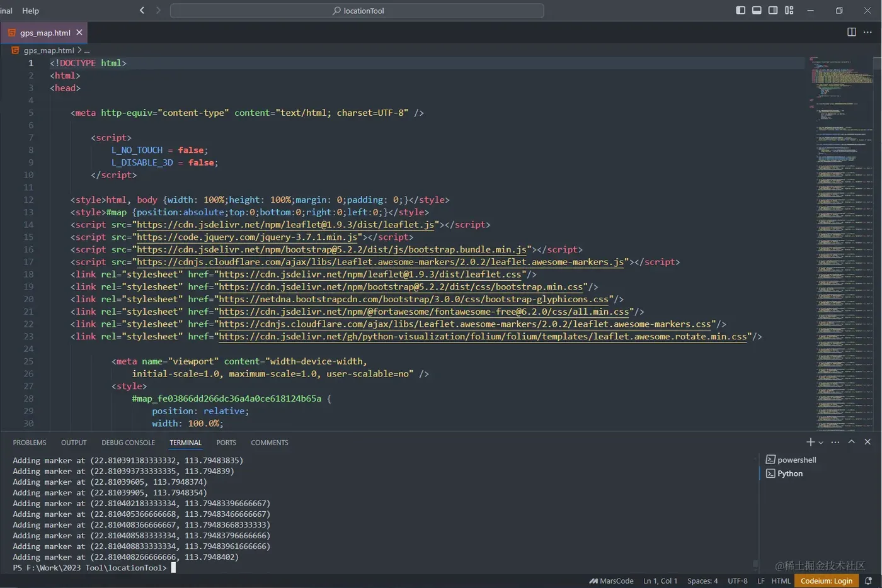
Task: Toggle secondary side bar layout icon
Action: pos(773,10)
